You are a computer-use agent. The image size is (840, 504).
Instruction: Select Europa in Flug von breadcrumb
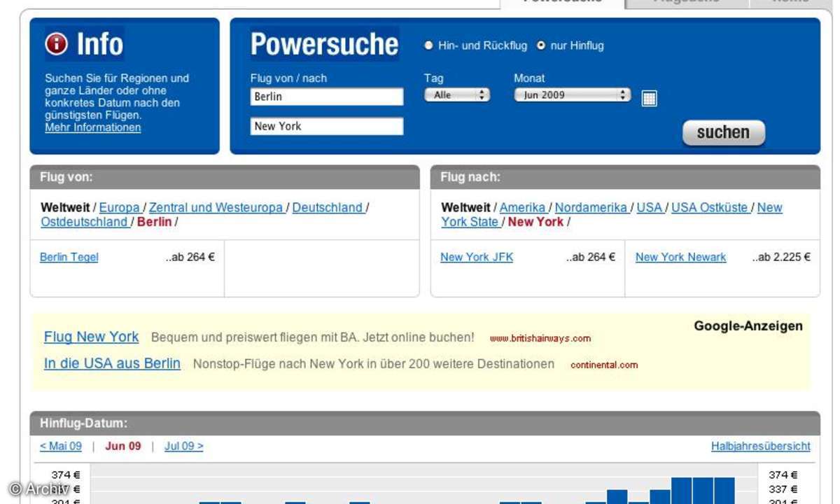[x=120, y=207]
